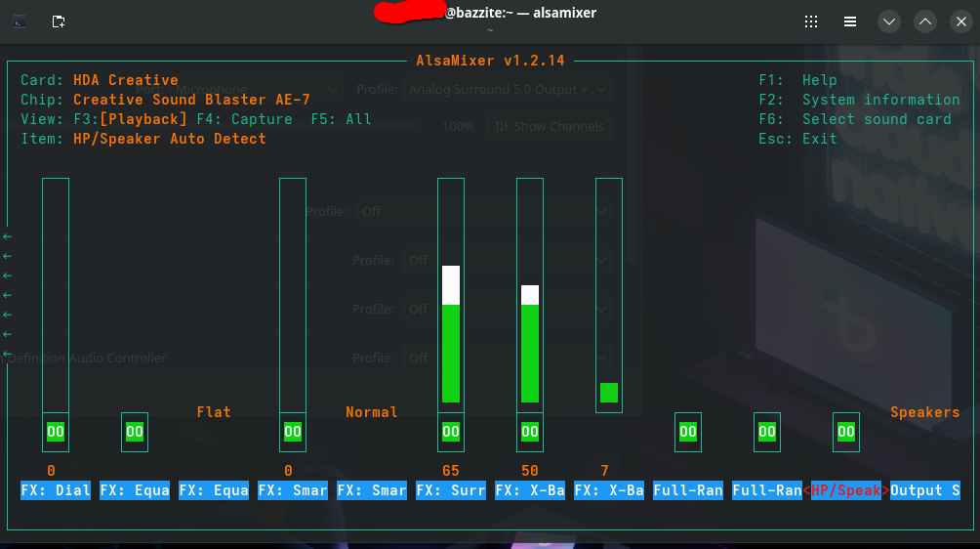The image size is (980, 549).
Task: Click the value 65 under the Surr slider
Action: click(451, 470)
